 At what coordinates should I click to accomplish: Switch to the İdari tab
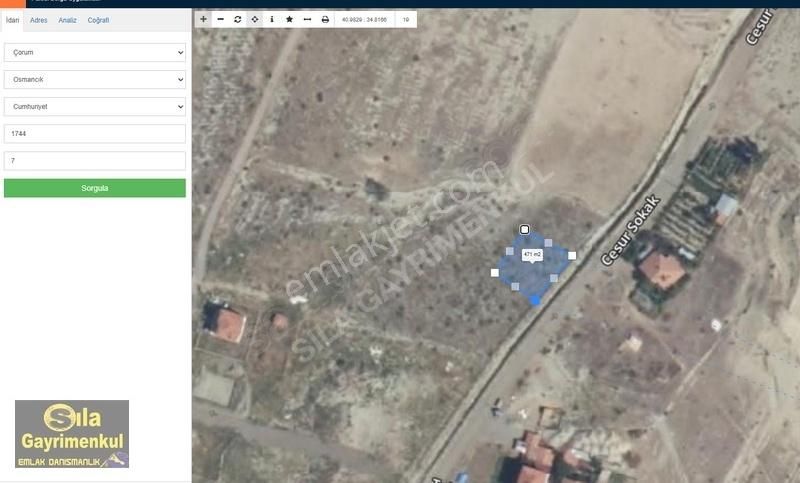point(12,20)
